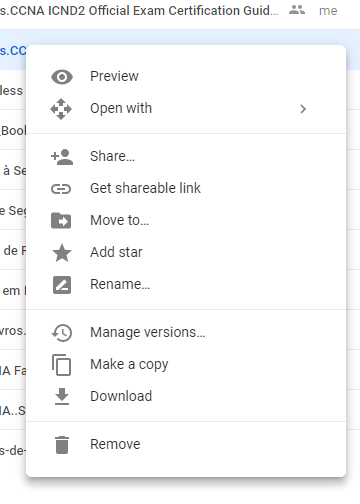Click the folder-arrow Move to icon
This screenshot has width=360, height=504.
click(61, 221)
